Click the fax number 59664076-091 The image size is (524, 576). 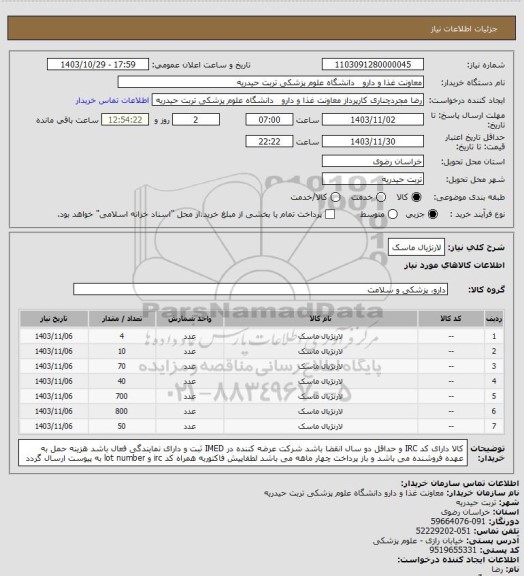pyautogui.click(x=458, y=521)
